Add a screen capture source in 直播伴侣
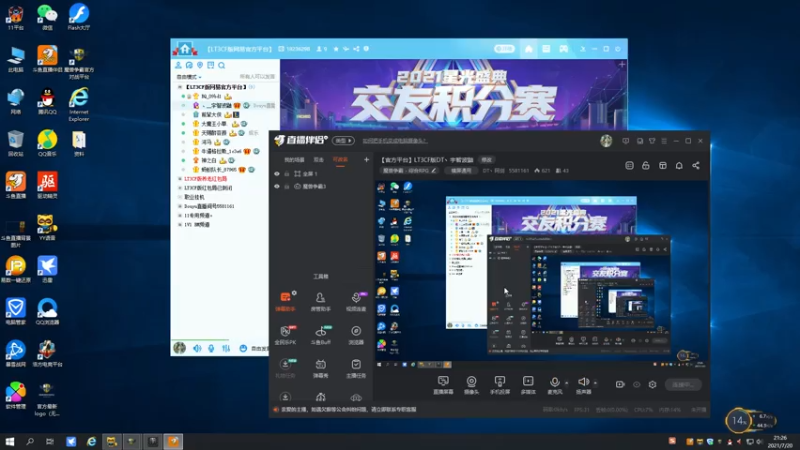Viewport: 800px width, 450px height. [x=443, y=385]
